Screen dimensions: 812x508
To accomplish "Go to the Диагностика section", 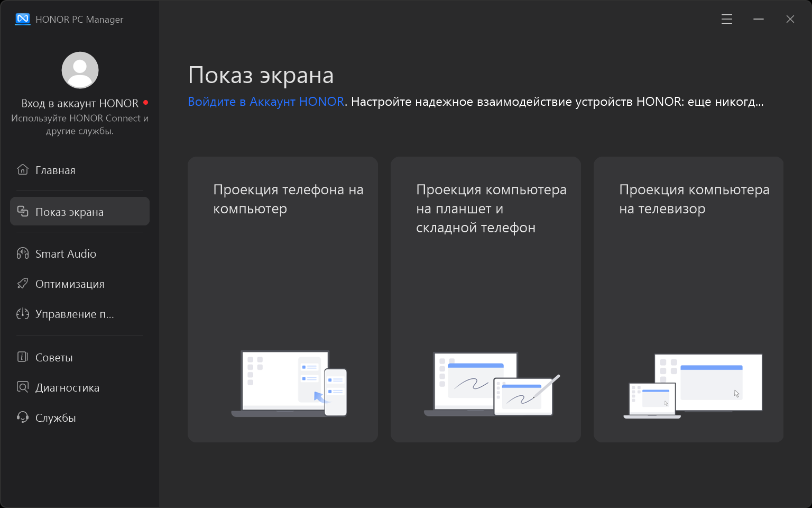I will 80,387.
